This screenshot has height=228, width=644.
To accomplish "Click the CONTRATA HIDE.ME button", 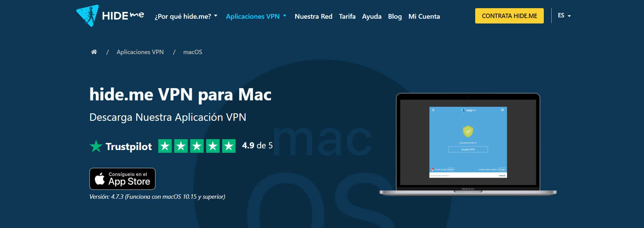I will point(509,16).
